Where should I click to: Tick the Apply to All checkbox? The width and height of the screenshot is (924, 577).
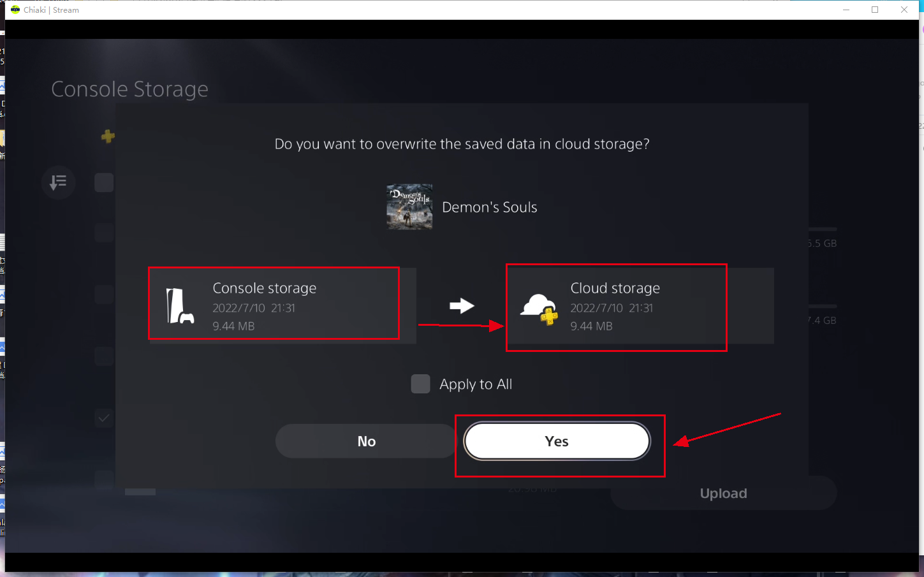tap(420, 384)
